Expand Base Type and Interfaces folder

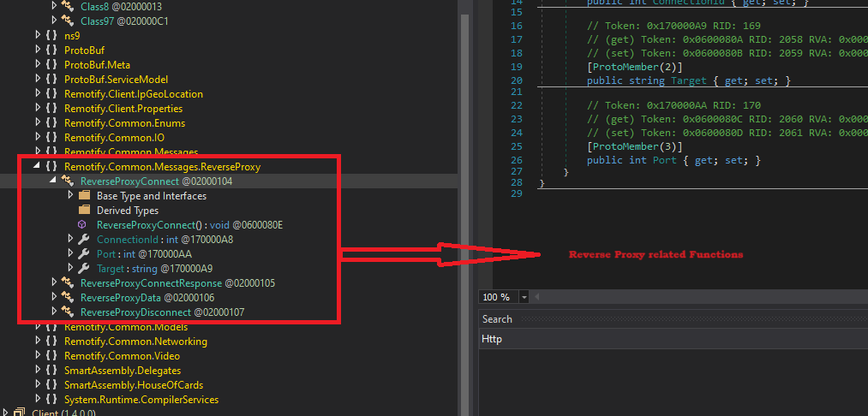coord(70,195)
